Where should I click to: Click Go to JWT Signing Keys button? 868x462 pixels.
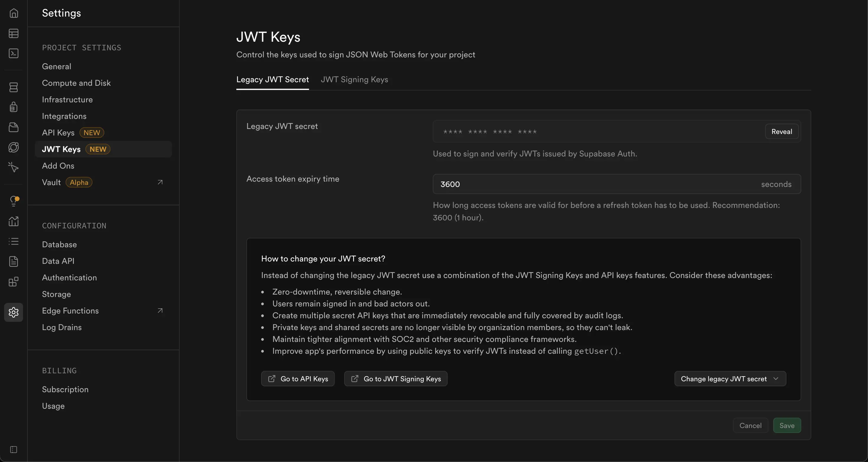pos(396,379)
